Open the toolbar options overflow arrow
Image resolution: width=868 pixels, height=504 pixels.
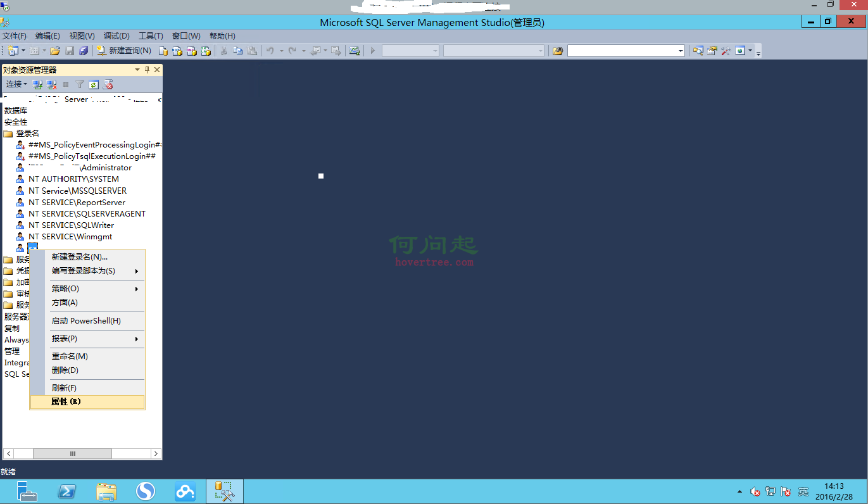(x=758, y=53)
